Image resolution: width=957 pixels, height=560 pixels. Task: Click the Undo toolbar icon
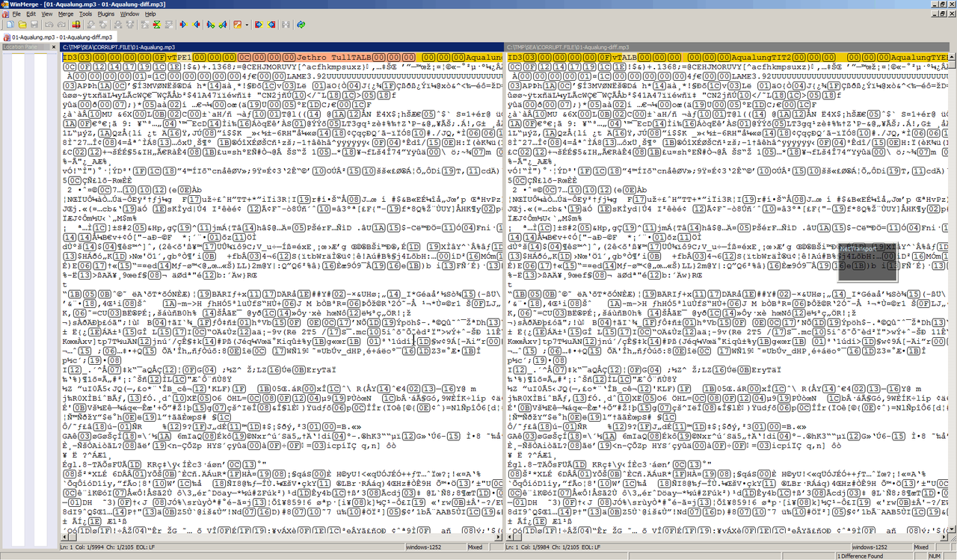click(49, 25)
